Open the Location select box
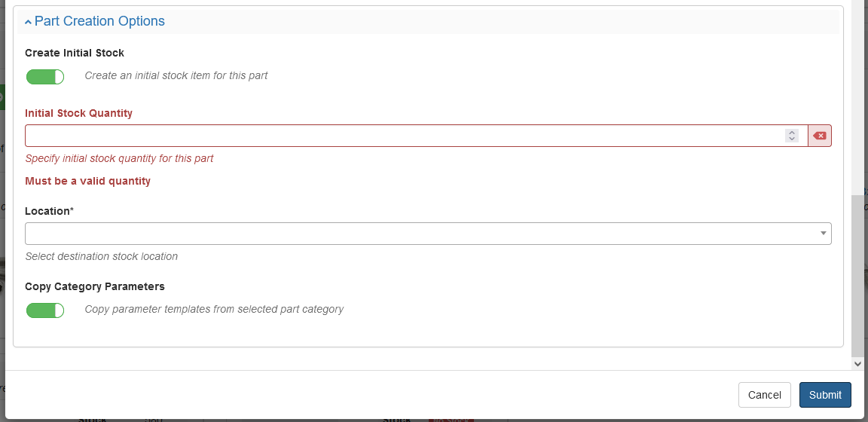The width and height of the screenshot is (868, 422). (x=422, y=234)
